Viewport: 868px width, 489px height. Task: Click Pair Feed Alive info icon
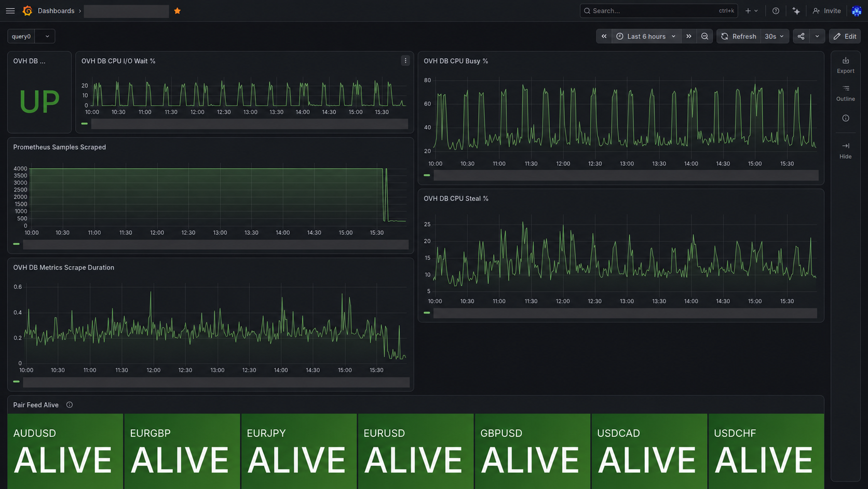(x=70, y=405)
